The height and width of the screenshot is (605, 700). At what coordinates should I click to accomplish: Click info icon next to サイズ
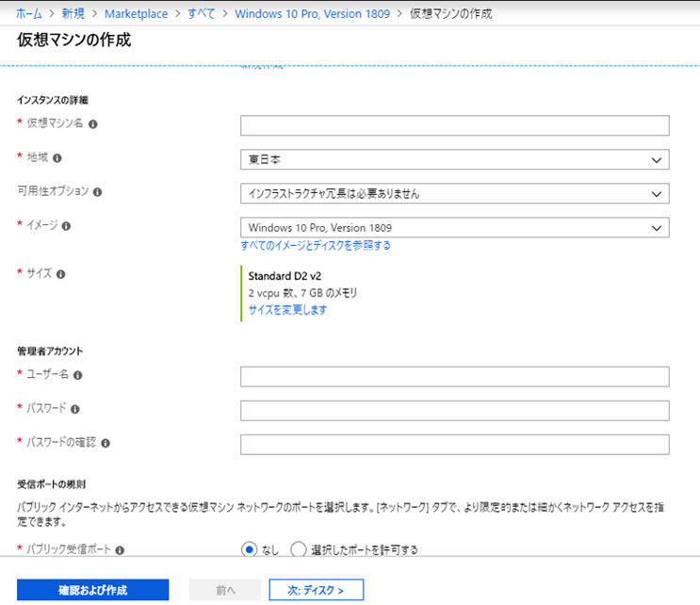coord(60,274)
